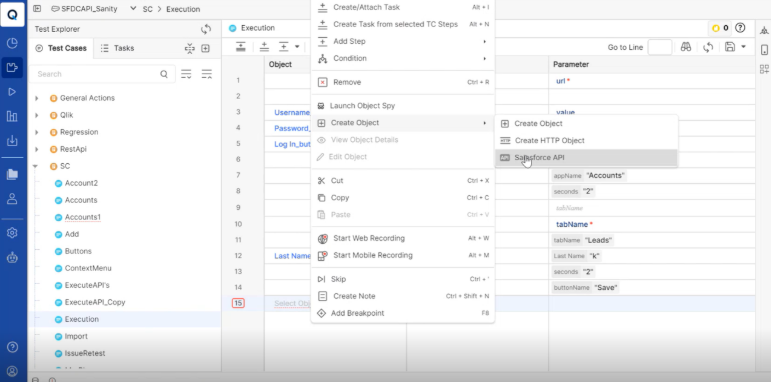Refresh the Test Explorer panel
772x382 pixels.
[x=206, y=29]
